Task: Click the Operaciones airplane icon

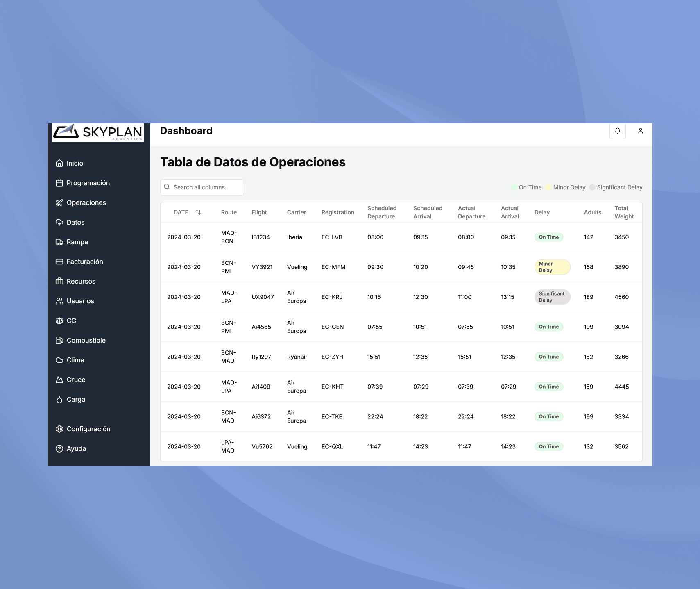Action: click(59, 202)
